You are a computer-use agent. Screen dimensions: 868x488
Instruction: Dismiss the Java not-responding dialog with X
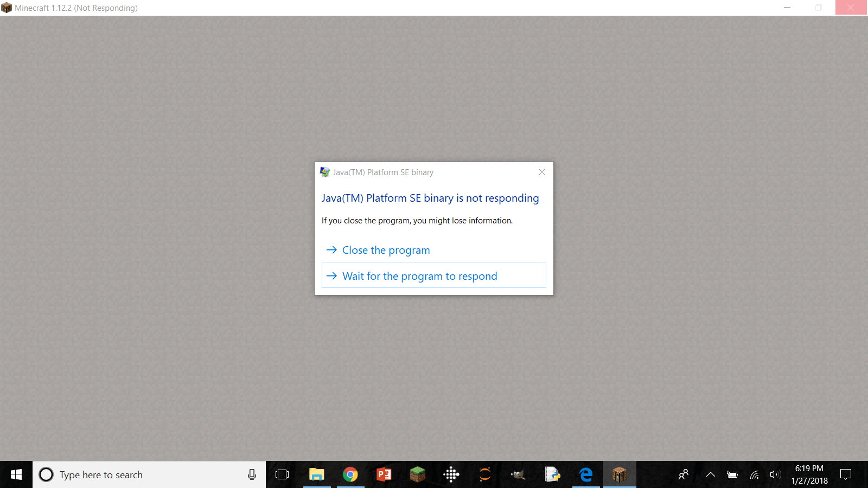tap(542, 172)
